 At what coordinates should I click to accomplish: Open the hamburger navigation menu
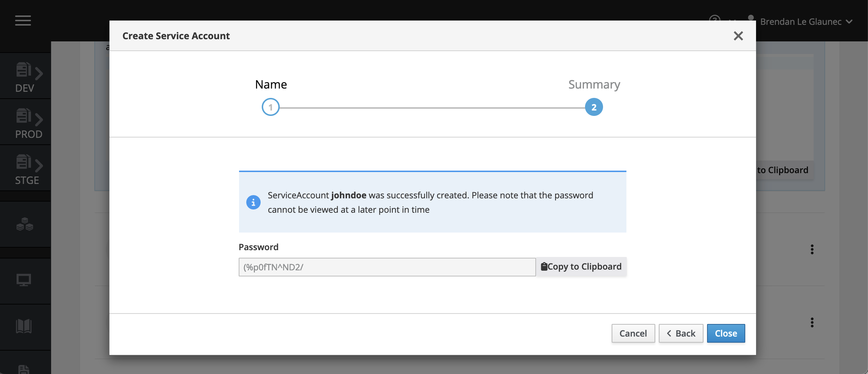click(23, 21)
